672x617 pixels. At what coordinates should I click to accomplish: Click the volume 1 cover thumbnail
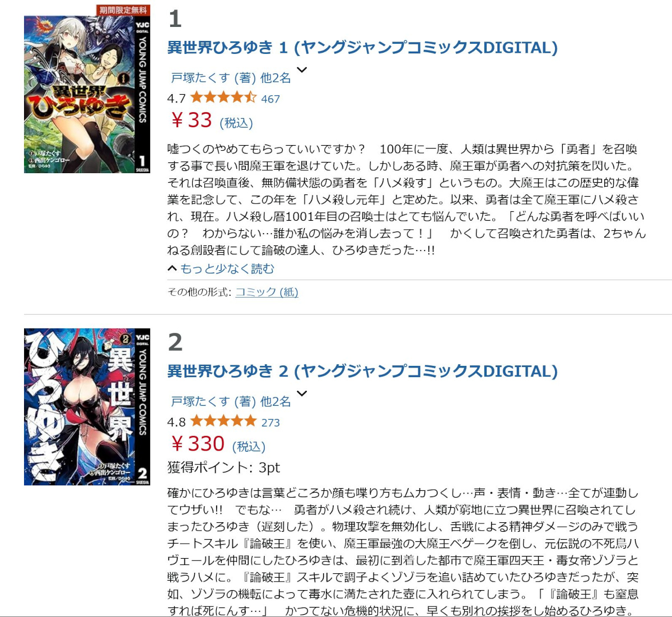87,94
